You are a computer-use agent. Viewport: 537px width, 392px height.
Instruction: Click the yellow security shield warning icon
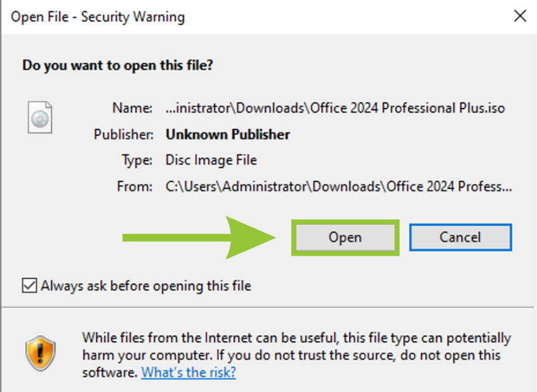click(x=40, y=353)
